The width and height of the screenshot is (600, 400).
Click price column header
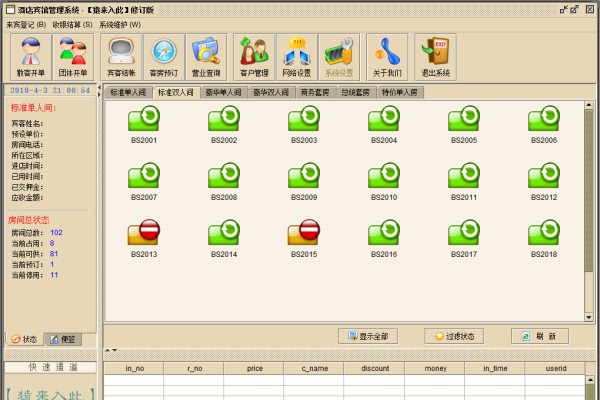[255, 369]
